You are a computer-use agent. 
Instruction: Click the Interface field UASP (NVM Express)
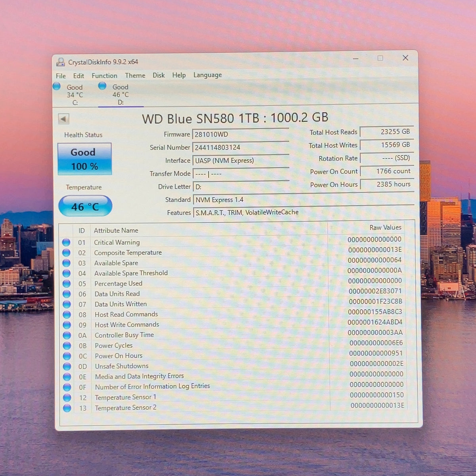tap(241, 160)
